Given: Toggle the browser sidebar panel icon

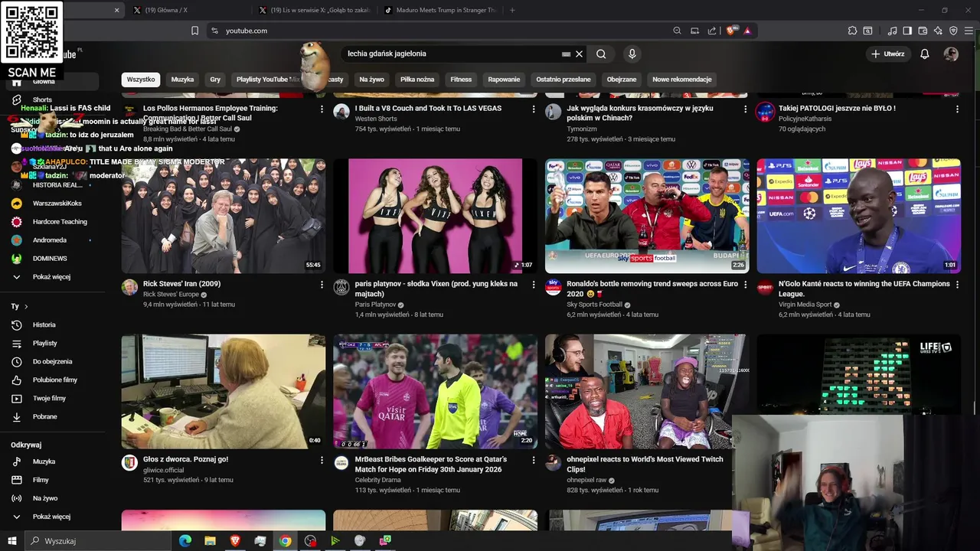Looking at the screenshot, I should coord(907,31).
